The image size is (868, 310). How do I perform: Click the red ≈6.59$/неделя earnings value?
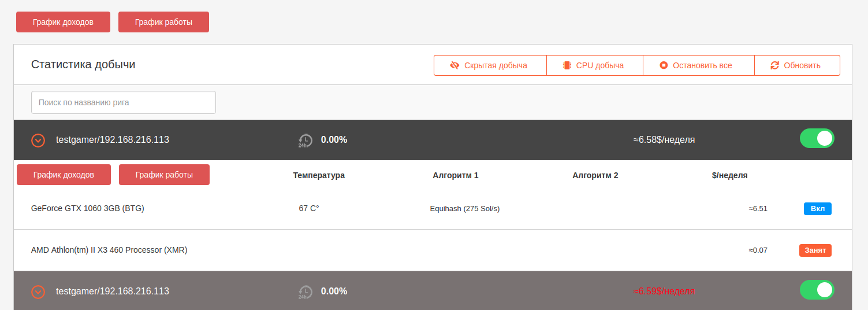664,291
